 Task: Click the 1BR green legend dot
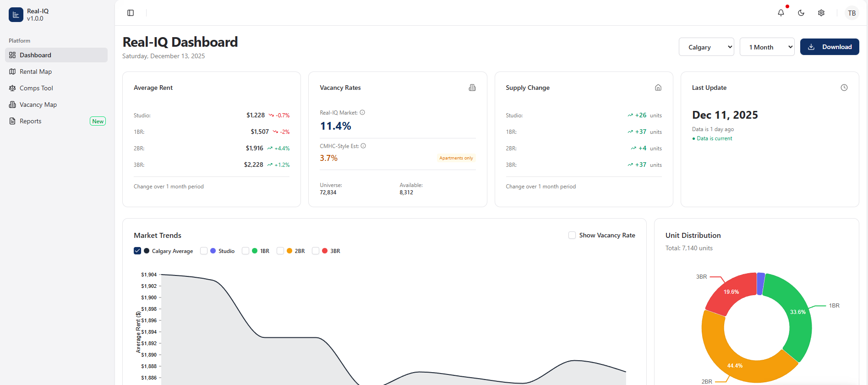point(255,251)
